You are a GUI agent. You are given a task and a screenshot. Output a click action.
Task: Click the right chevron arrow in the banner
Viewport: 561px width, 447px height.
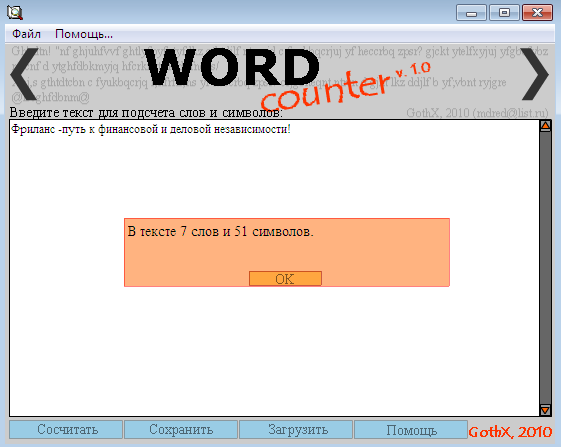coord(535,74)
